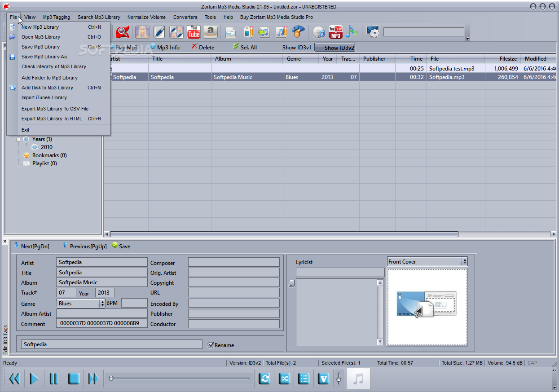Select Import iTunes Library menu entry
The image size is (559, 392).
pyautogui.click(x=58, y=97)
